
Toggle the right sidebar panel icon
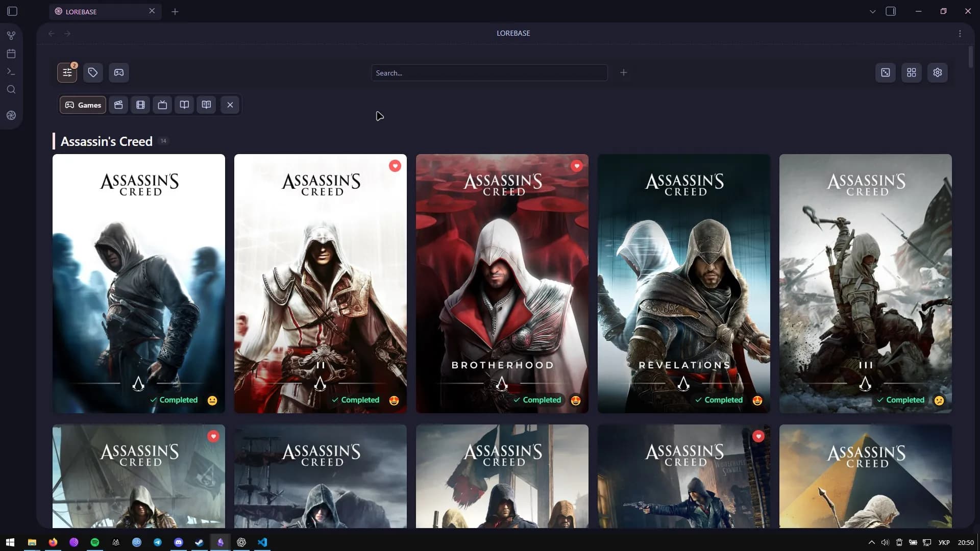click(891, 11)
